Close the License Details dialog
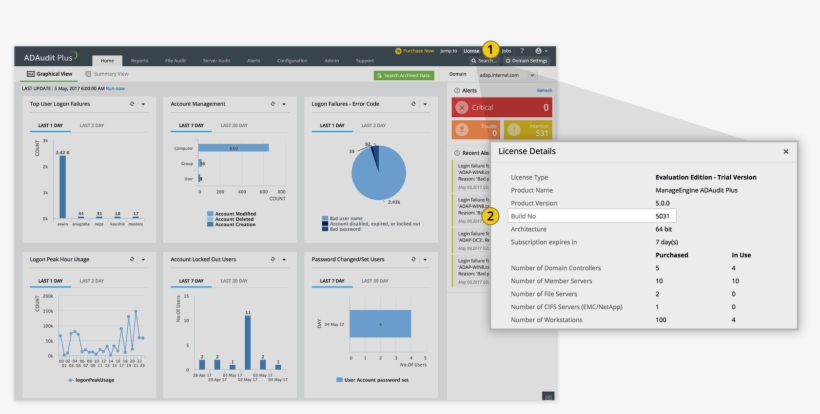820x414 pixels. (785, 151)
